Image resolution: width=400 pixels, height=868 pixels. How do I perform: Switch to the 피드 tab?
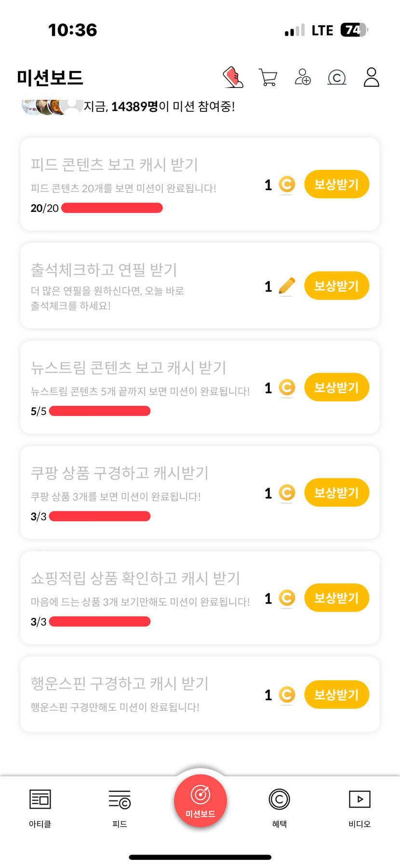pos(120,806)
